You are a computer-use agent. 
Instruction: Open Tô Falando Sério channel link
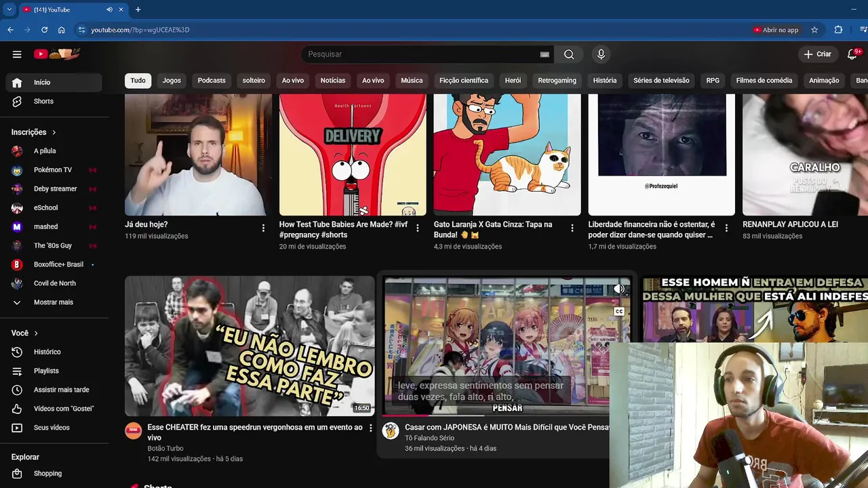tap(429, 439)
